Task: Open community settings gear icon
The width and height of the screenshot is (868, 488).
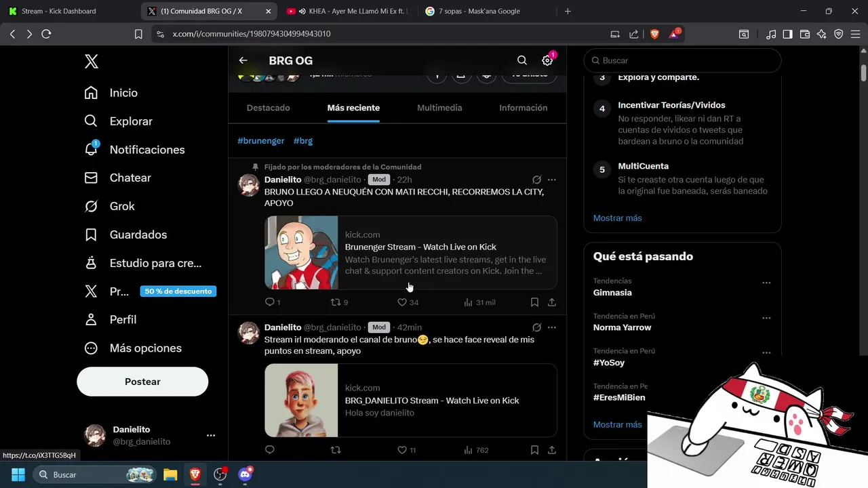Action: click(547, 60)
